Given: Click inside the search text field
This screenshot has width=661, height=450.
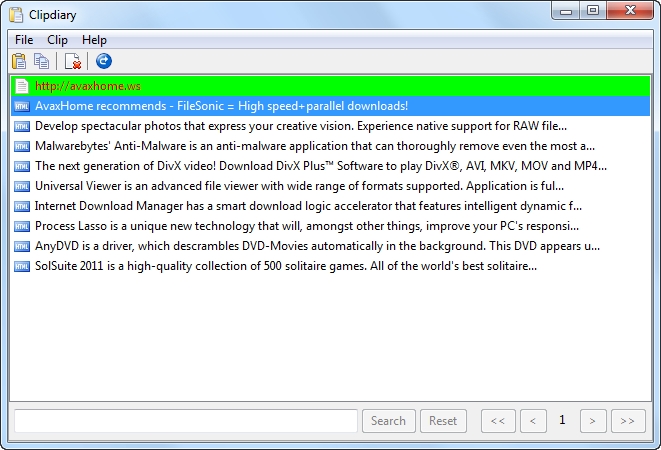Looking at the screenshot, I should pyautogui.click(x=186, y=421).
